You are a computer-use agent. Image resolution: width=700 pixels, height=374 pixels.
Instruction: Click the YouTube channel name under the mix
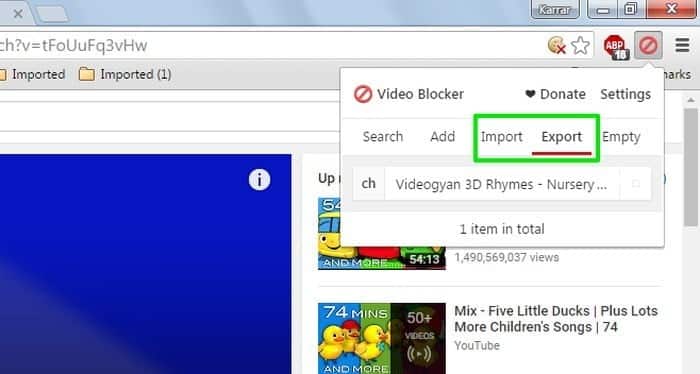477,345
